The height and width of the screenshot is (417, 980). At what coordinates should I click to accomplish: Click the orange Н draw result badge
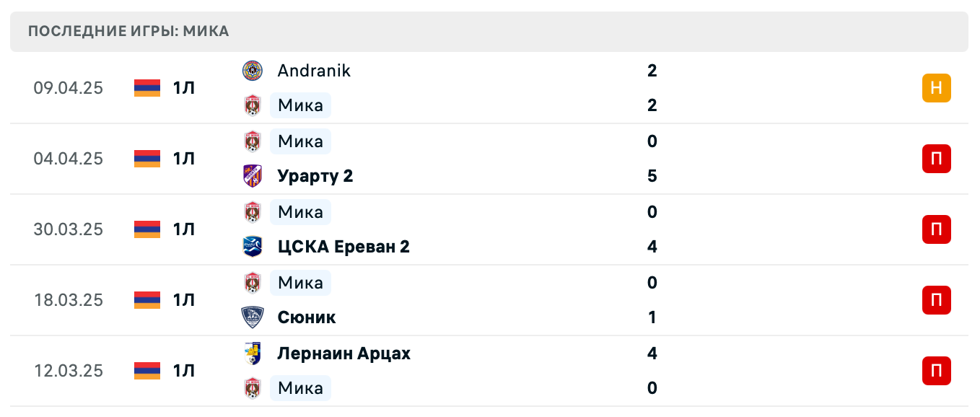(x=936, y=88)
